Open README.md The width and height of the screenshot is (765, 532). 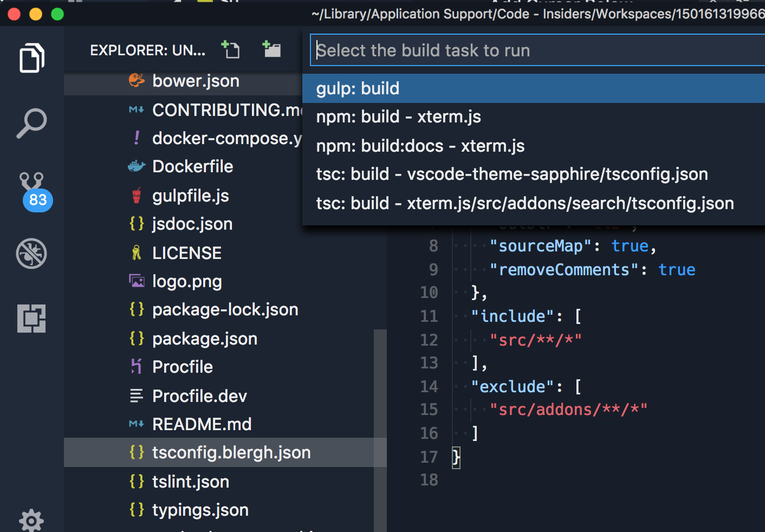(x=202, y=424)
